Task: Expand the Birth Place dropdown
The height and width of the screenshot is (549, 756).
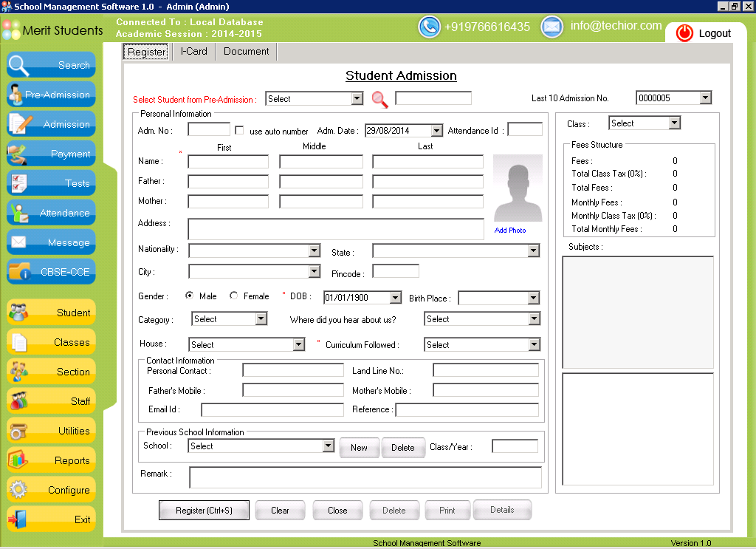Action: click(x=533, y=298)
